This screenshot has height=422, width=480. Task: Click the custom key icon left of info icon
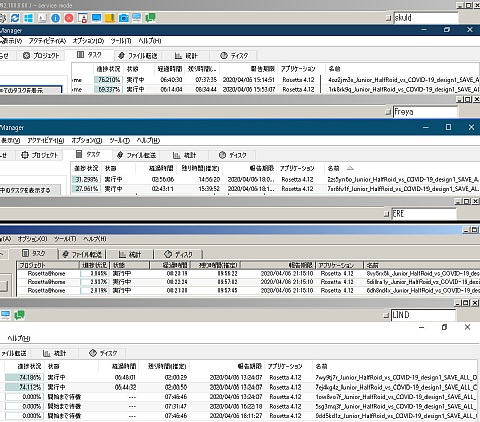point(42,18)
